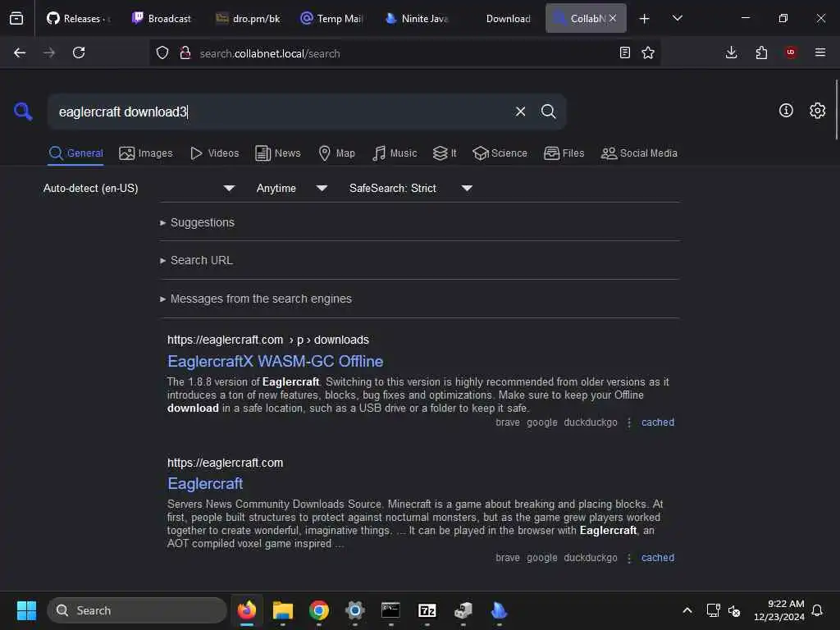The image size is (840, 630).
Task: Select the Social Media category
Action: (639, 153)
